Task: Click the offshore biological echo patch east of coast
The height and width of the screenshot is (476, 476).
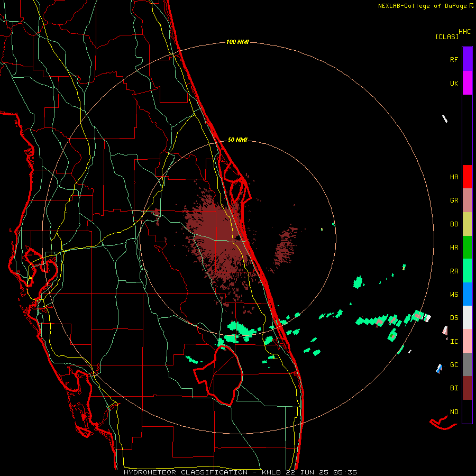Action: pyautogui.click(x=286, y=248)
